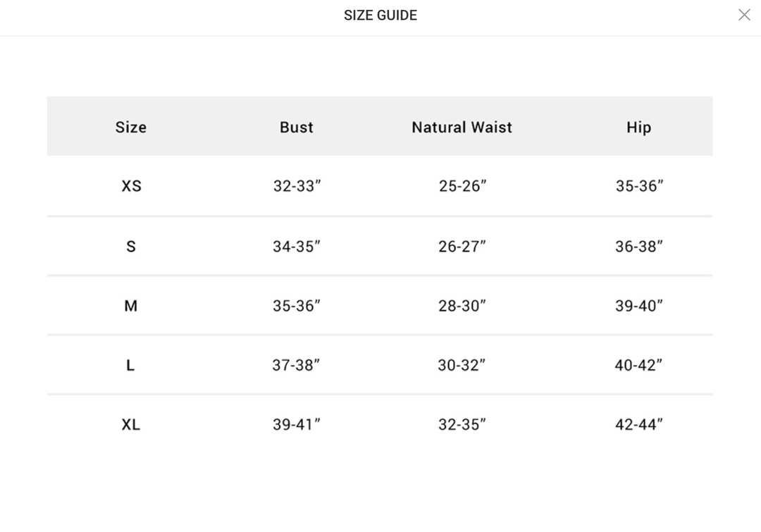Select the Bust column header

click(x=297, y=127)
